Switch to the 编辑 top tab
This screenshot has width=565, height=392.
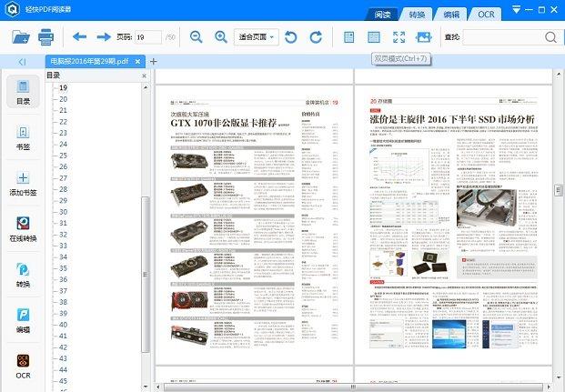coord(451,14)
